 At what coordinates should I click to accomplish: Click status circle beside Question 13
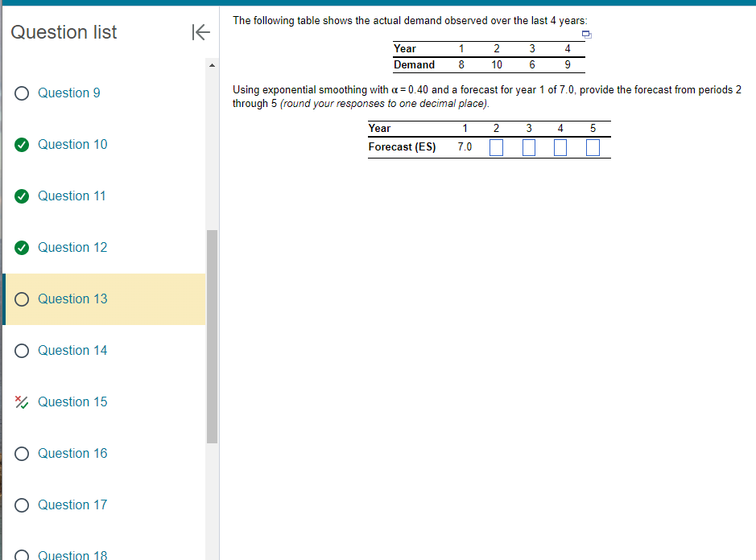(x=22, y=299)
